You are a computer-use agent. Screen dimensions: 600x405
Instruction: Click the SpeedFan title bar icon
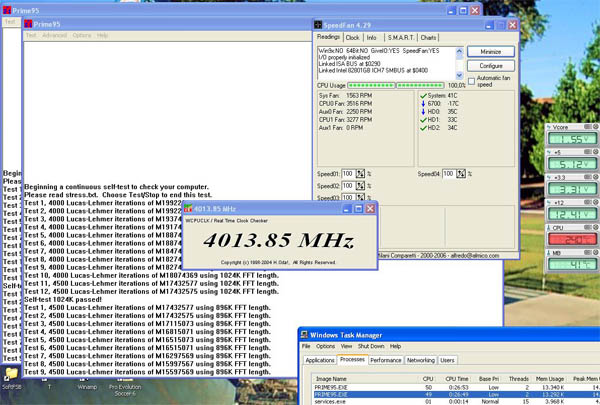(x=318, y=25)
